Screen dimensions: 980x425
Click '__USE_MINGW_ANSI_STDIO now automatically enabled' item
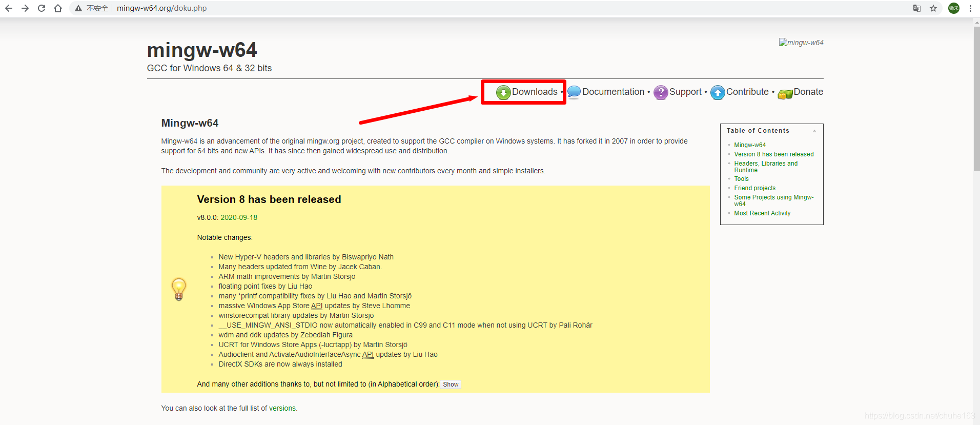pos(405,325)
